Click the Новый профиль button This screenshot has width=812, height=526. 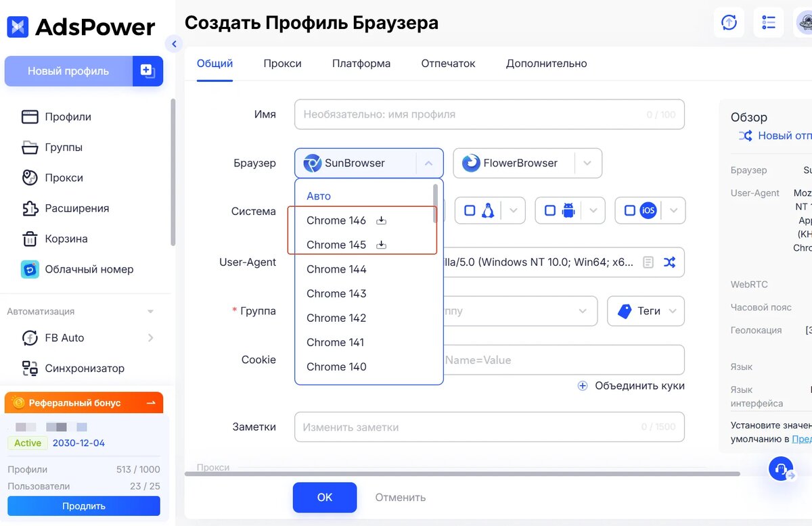click(68, 71)
